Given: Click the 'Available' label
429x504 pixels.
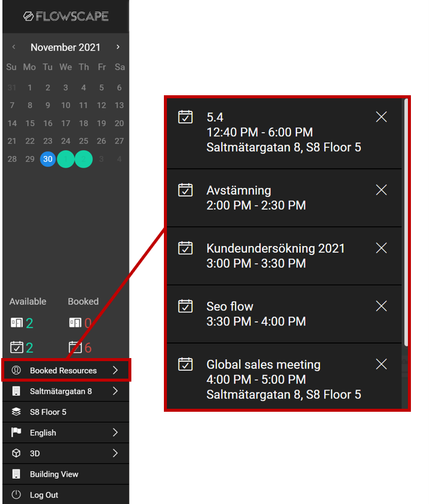Looking at the screenshot, I should pos(28,301).
